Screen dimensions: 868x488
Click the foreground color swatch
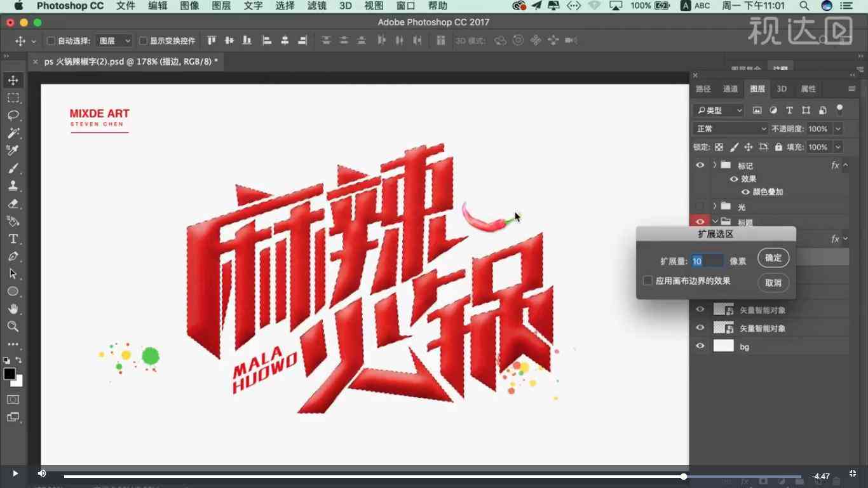pyautogui.click(x=10, y=374)
